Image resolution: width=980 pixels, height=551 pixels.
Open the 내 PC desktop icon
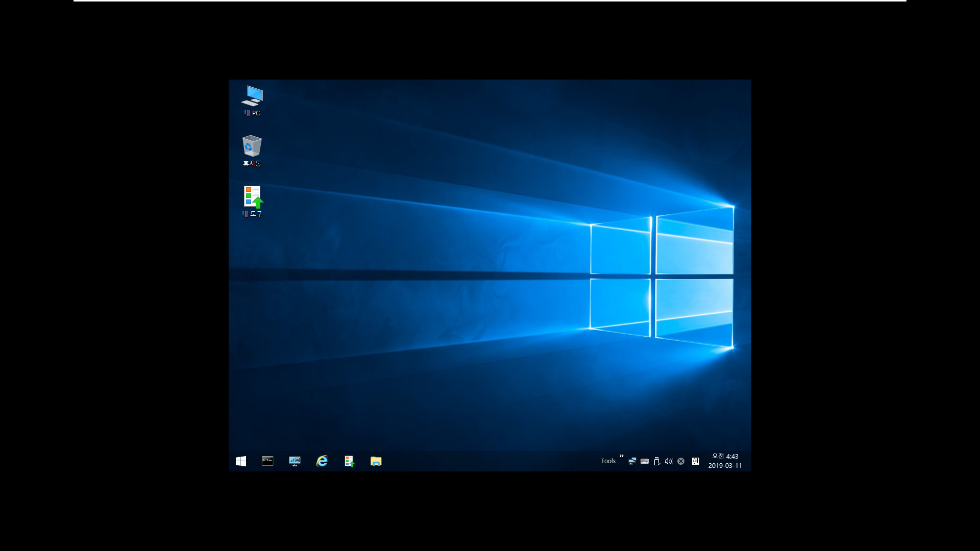252,101
